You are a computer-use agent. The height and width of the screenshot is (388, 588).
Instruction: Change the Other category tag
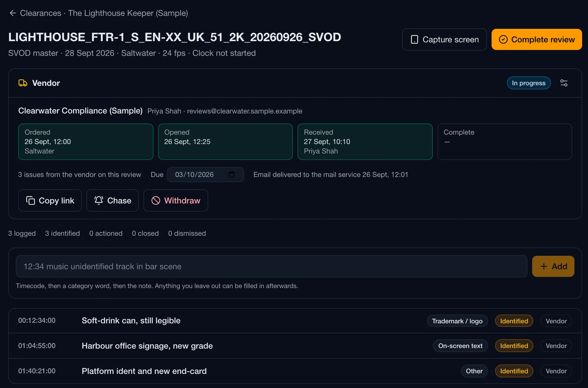click(474, 371)
